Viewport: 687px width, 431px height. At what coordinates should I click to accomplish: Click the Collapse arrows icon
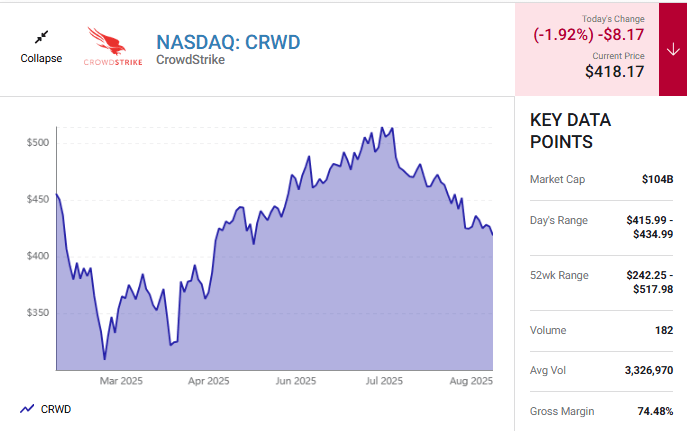point(41,37)
